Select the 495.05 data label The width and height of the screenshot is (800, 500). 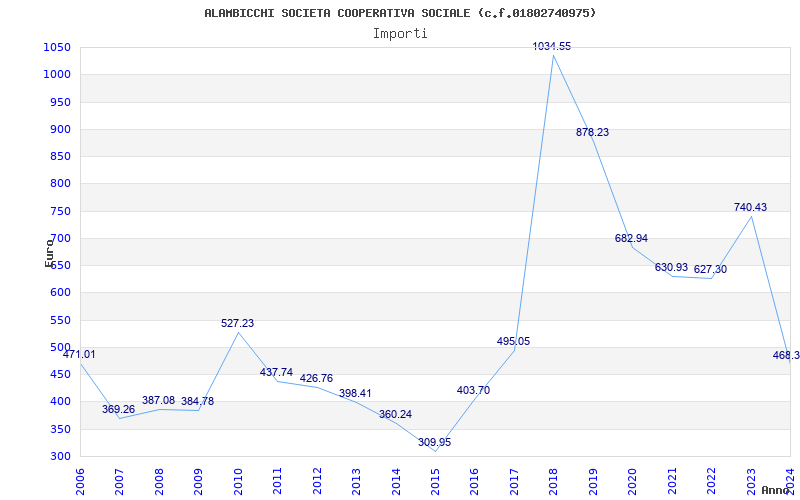513,341
